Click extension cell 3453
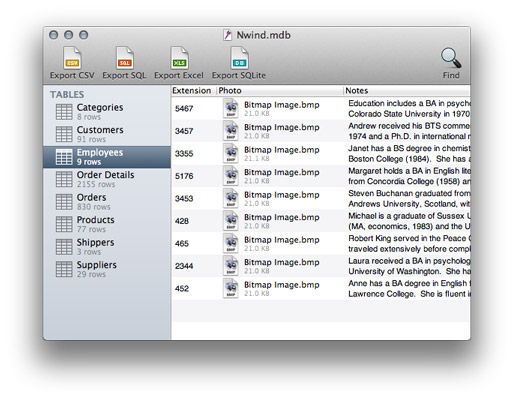 pos(184,199)
